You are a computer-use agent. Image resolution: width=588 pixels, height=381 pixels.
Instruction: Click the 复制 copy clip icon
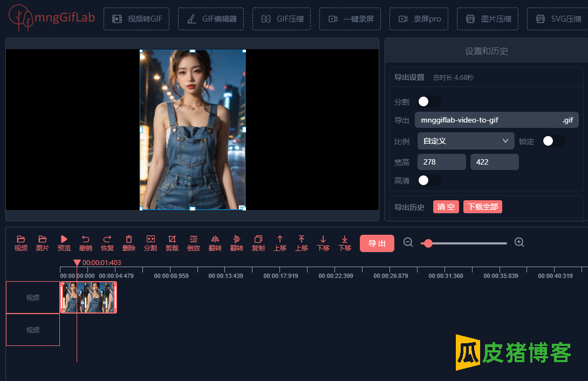pos(258,239)
